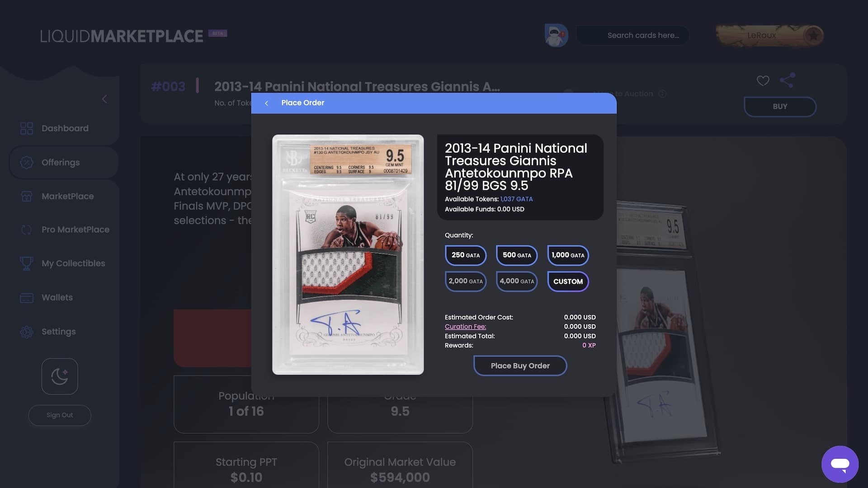Select the 2,000 GATA quantity option
The image size is (868, 488).
(466, 281)
